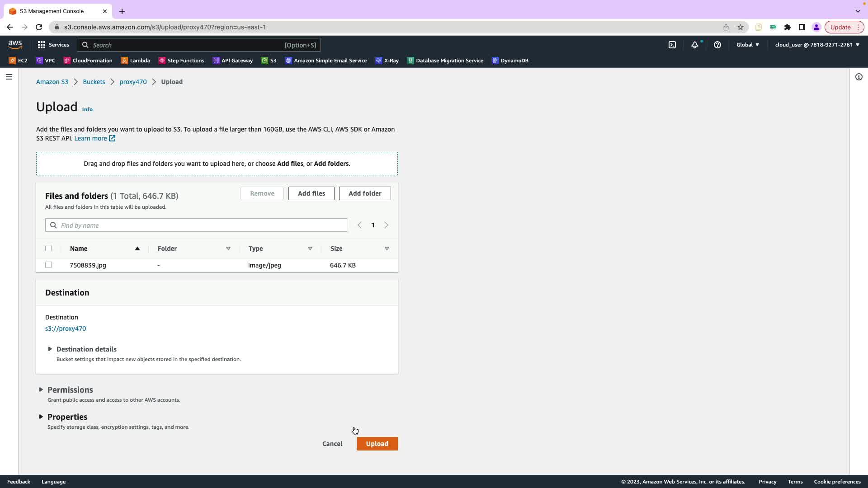Click the Find by name field
The width and height of the screenshot is (868, 488).
tap(199, 225)
